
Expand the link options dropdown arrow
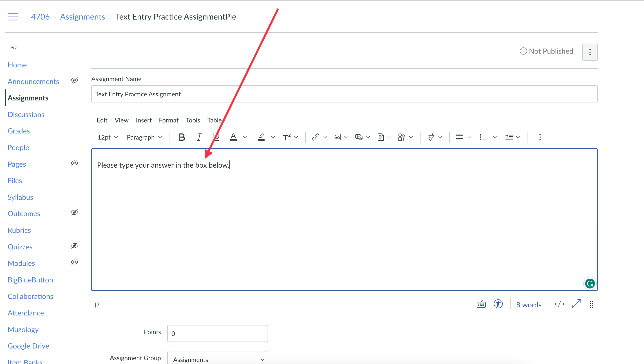[x=325, y=137]
